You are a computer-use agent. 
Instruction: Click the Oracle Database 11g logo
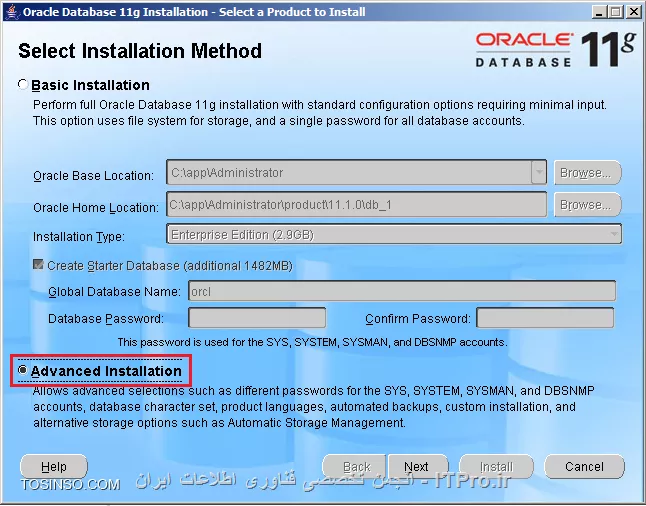click(555, 49)
